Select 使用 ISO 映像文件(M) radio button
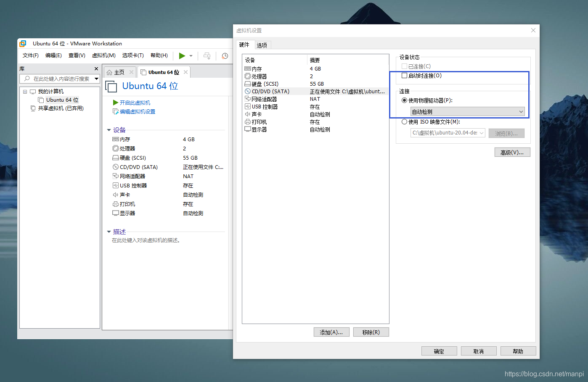This screenshot has width=588, height=382. pos(405,122)
